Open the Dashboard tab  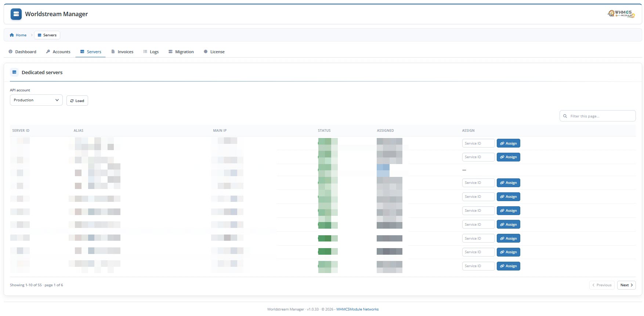click(x=22, y=52)
